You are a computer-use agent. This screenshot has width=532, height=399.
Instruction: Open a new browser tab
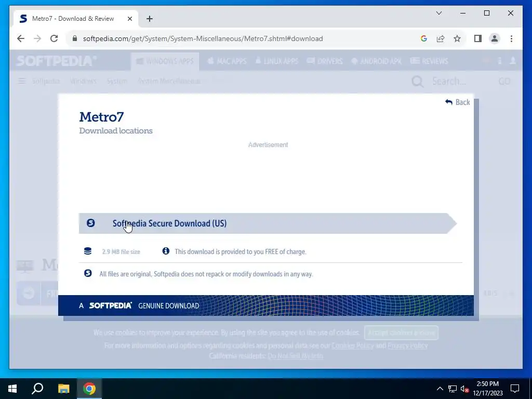(150, 19)
